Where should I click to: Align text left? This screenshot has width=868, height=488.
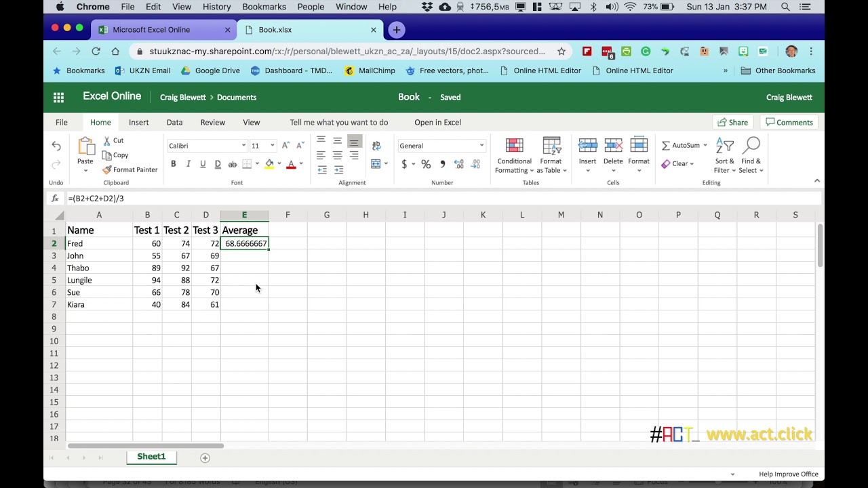pos(321,155)
